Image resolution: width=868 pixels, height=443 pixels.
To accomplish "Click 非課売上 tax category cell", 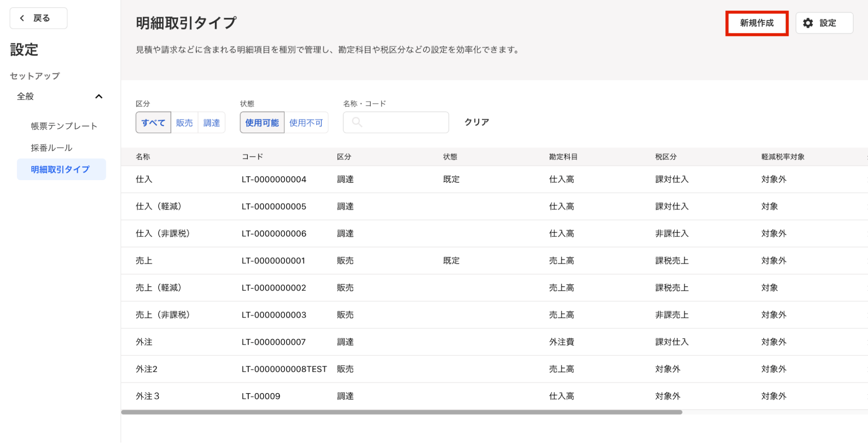I will 672,315.
